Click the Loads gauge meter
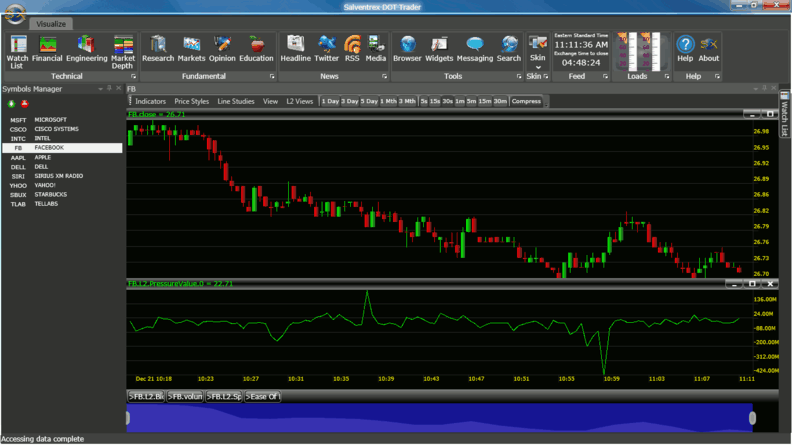792x445 pixels. pos(639,52)
